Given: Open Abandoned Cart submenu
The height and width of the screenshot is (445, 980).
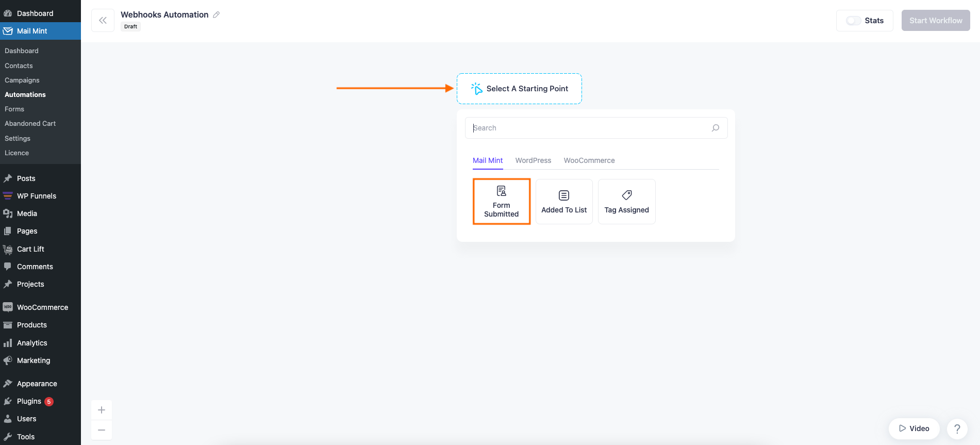Looking at the screenshot, I should pos(30,123).
